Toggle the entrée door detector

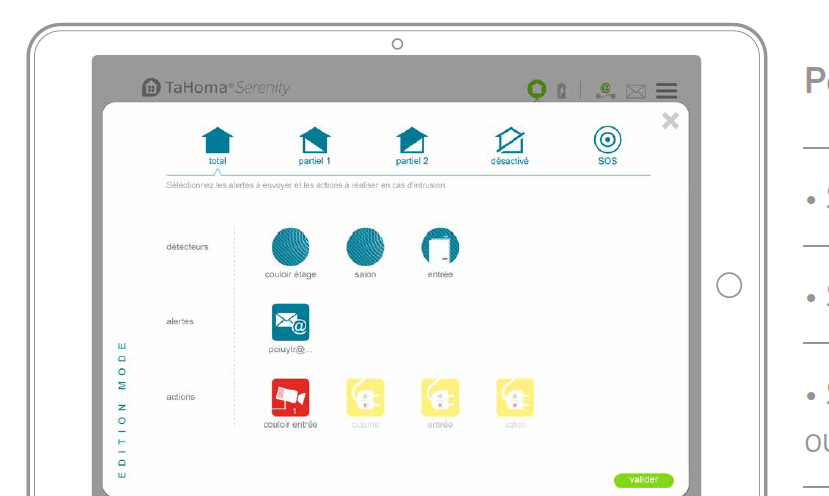tap(440, 247)
